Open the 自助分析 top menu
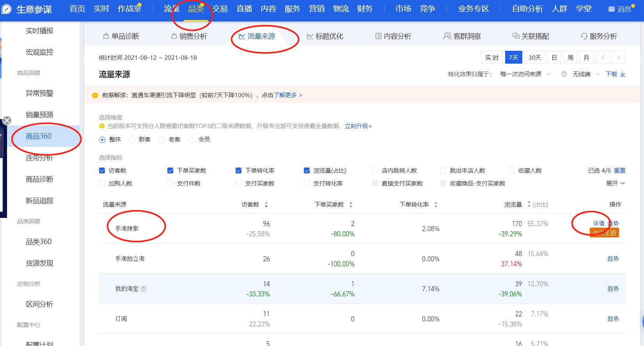The height and width of the screenshot is (346, 644). click(527, 9)
